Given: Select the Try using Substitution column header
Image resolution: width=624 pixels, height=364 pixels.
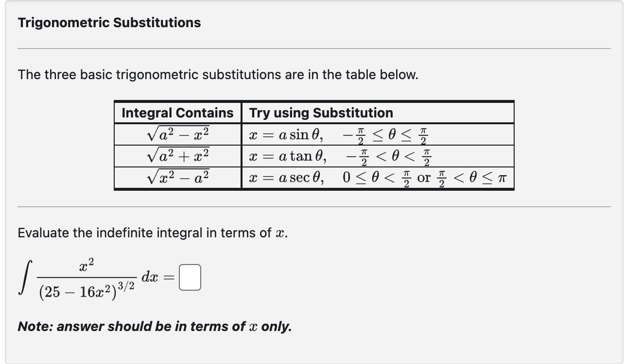Looking at the screenshot, I should click(x=320, y=113).
